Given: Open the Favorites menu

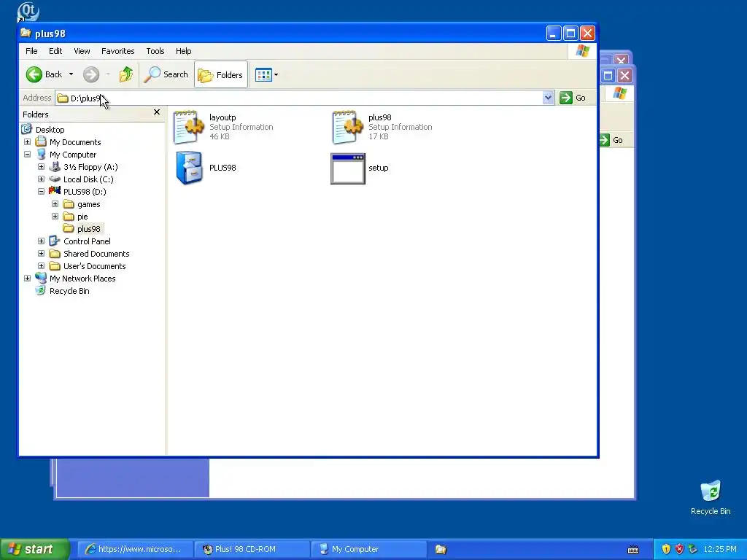Looking at the screenshot, I should click(117, 51).
